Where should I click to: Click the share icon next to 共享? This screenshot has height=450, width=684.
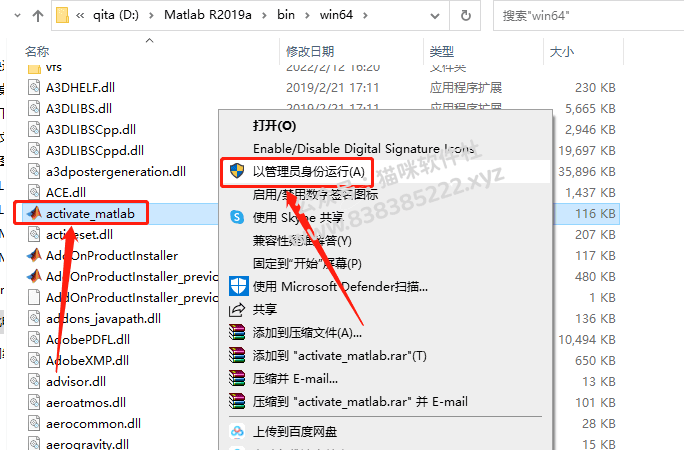pyautogui.click(x=237, y=310)
